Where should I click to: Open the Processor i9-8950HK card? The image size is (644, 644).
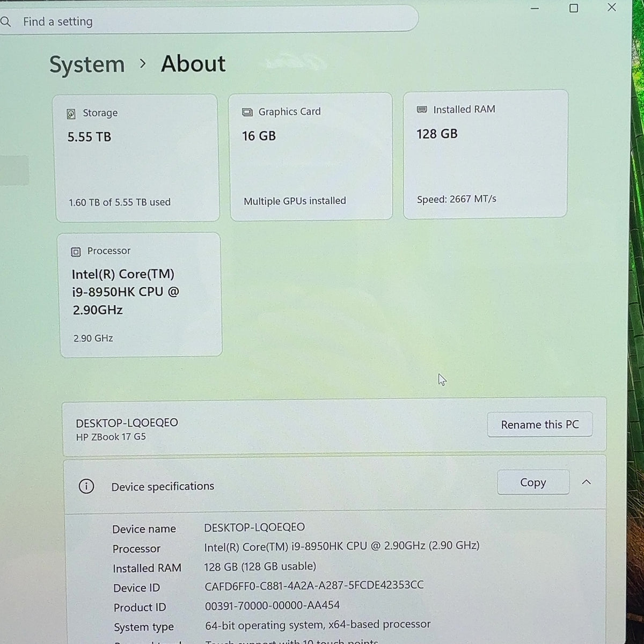(140, 295)
